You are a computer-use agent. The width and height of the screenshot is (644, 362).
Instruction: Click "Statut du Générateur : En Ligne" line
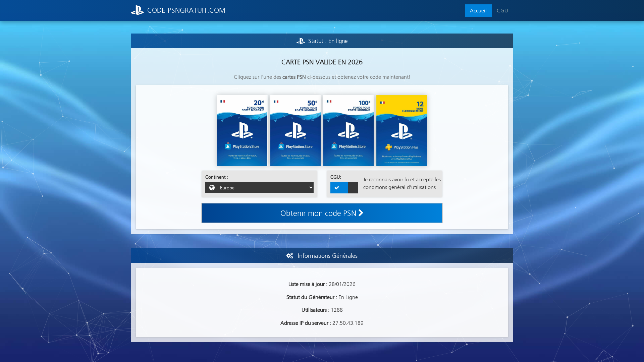[322, 297]
